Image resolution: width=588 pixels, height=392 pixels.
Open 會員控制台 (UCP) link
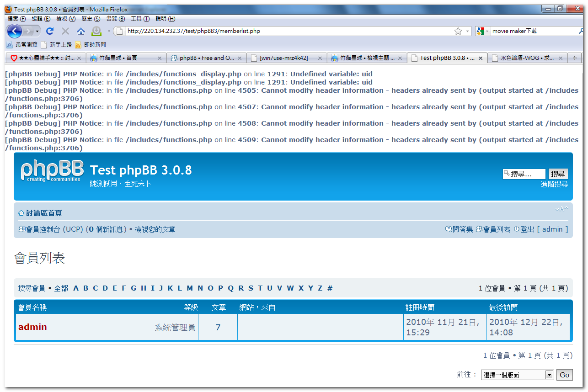pos(54,229)
